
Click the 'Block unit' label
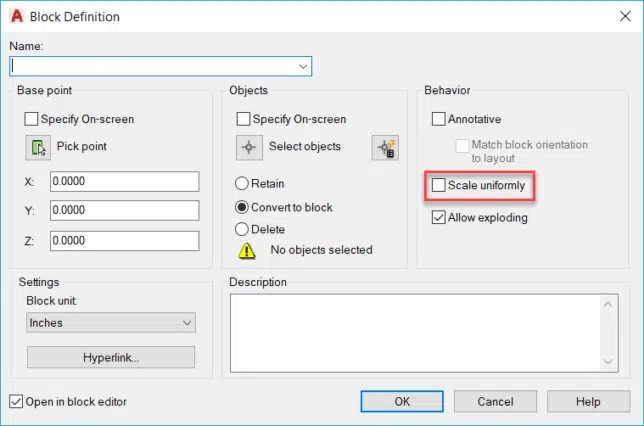point(51,301)
